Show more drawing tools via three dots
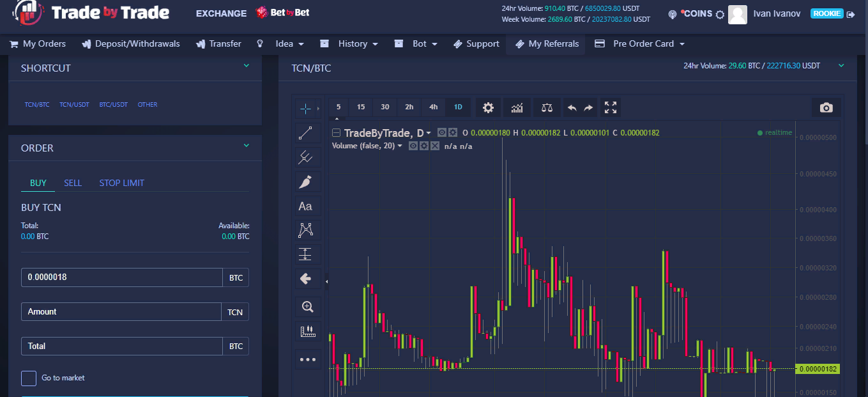868x397 pixels. [x=307, y=359]
